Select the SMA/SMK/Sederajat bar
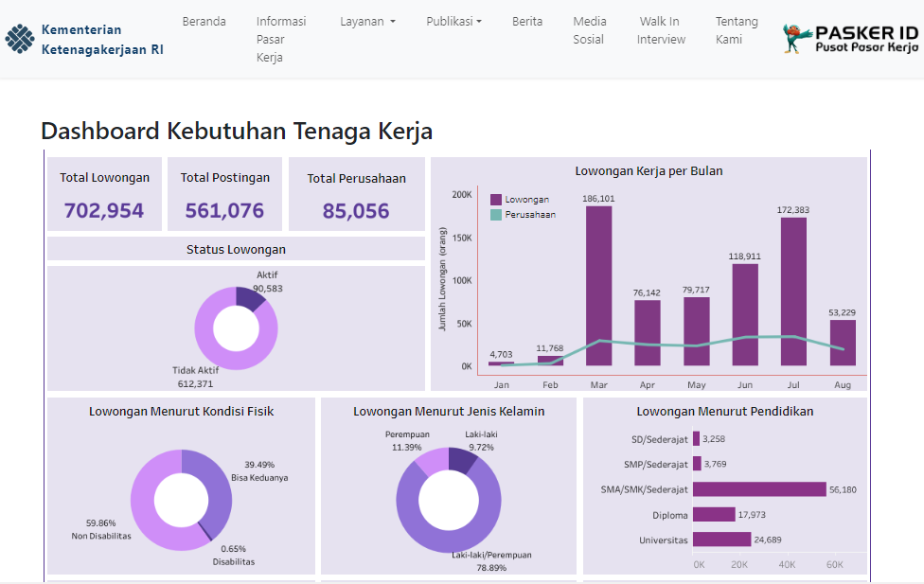 [759, 489]
